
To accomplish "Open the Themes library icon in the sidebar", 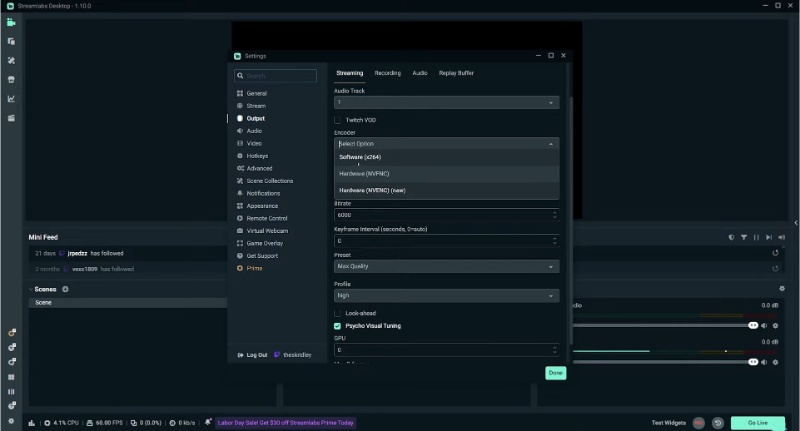I will click(11, 41).
